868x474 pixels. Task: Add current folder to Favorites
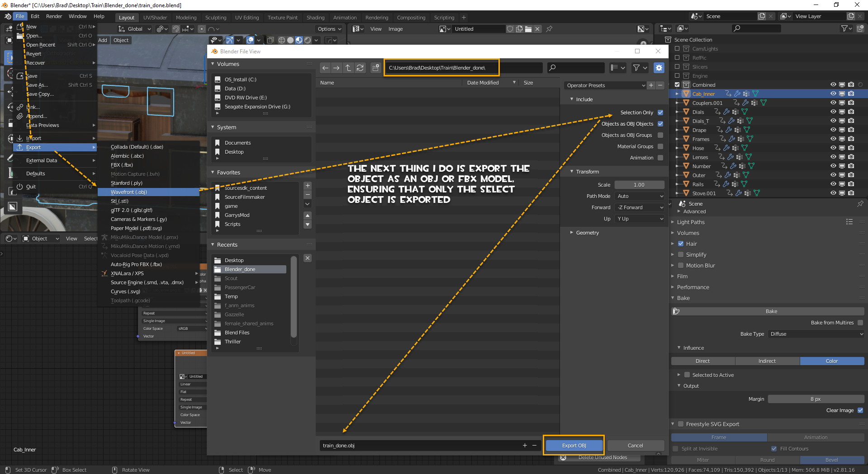[308, 186]
